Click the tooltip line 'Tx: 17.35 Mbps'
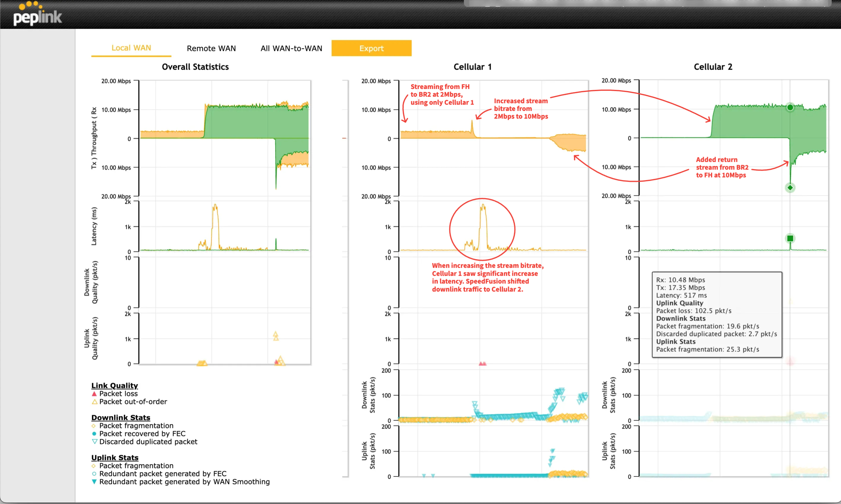The height and width of the screenshot is (504, 841). tap(680, 288)
